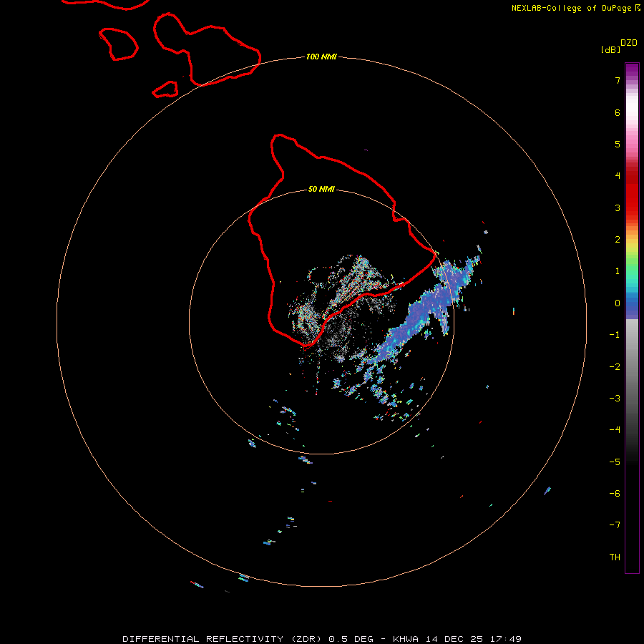
Task: Click the [dB] unit label
Action: [x=610, y=49]
